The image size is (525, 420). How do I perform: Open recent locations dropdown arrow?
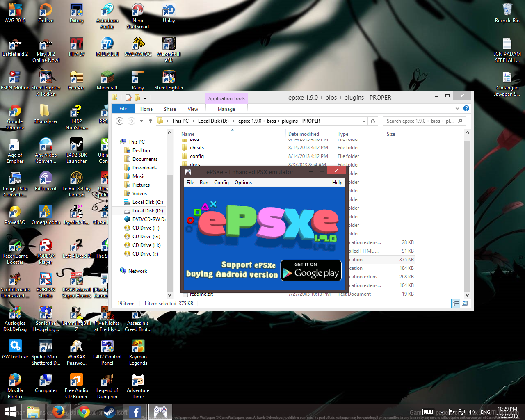pyautogui.click(x=142, y=121)
